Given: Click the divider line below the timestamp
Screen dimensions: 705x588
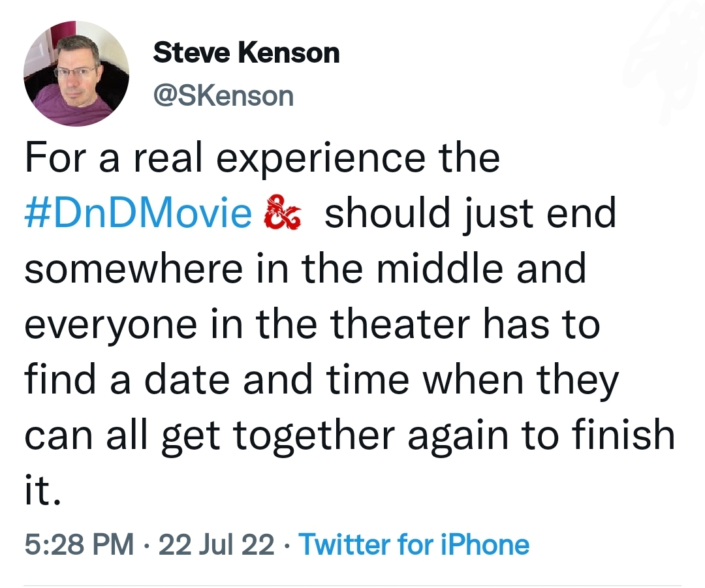Looking at the screenshot, I should click(x=352, y=585).
